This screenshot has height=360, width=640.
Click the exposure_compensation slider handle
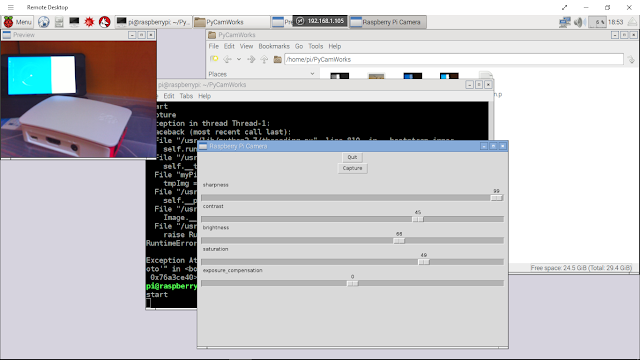353,283
